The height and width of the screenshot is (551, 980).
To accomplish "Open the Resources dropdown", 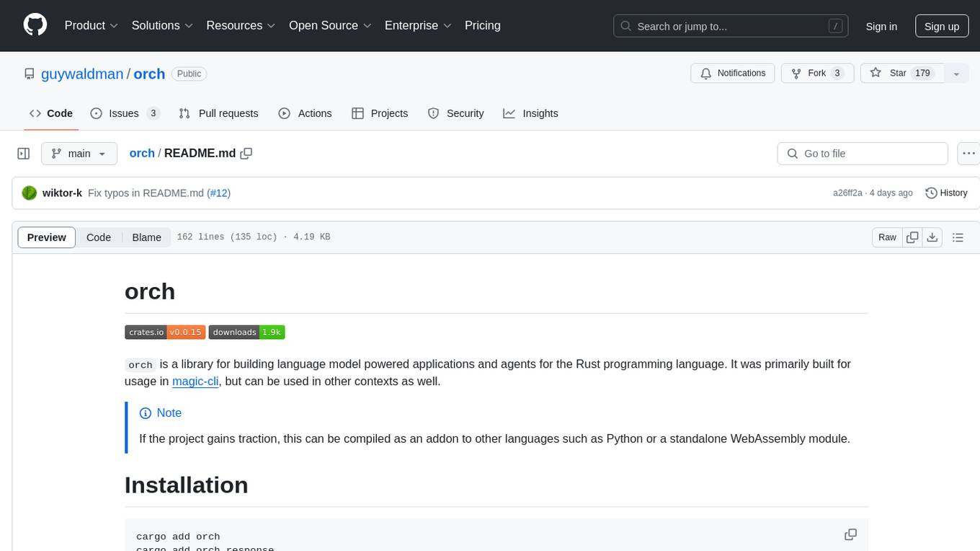I will point(241,25).
